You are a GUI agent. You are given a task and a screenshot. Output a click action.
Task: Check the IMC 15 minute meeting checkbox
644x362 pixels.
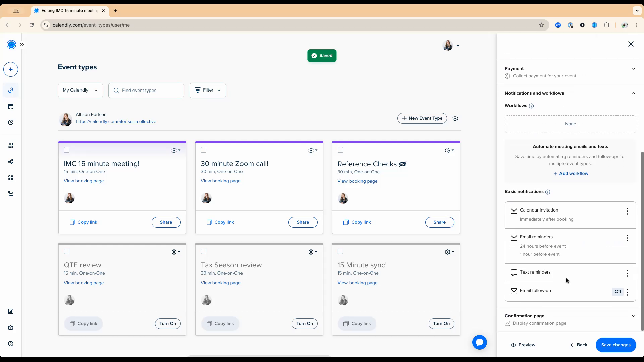67,150
